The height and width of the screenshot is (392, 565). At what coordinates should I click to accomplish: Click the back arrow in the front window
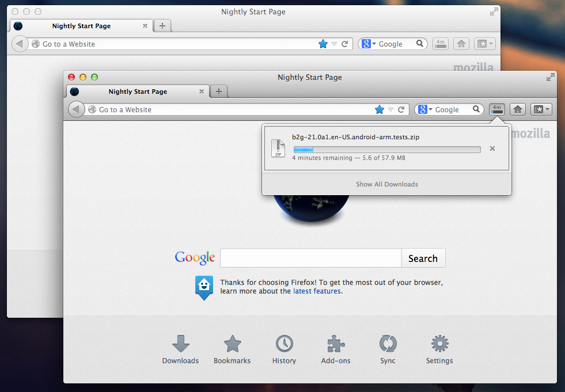click(x=76, y=109)
